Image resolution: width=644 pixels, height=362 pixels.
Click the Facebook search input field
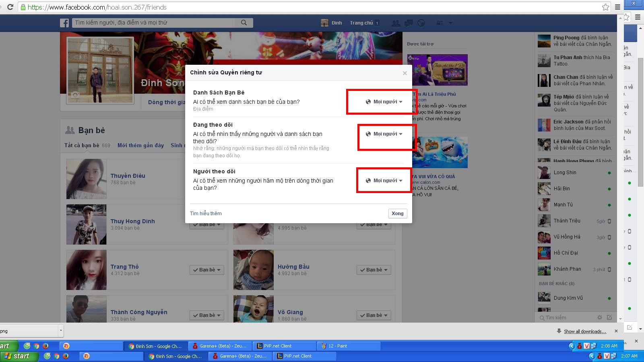(x=155, y=23)
